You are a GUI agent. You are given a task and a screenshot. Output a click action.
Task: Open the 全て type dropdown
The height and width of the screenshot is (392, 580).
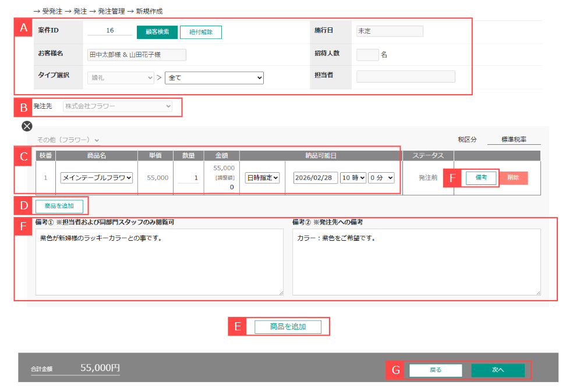214,77
